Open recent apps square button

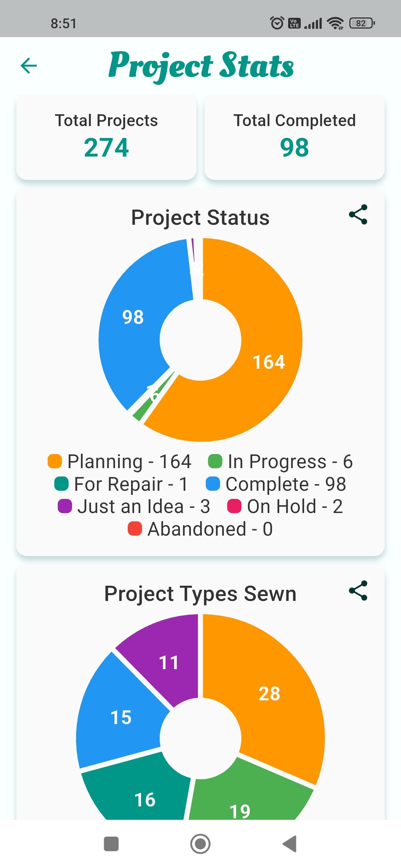[111, 844]
